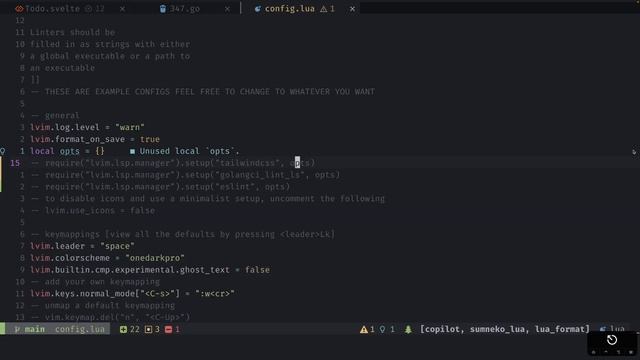Click the lightbulb hint icon in gutter

point(3,151)
